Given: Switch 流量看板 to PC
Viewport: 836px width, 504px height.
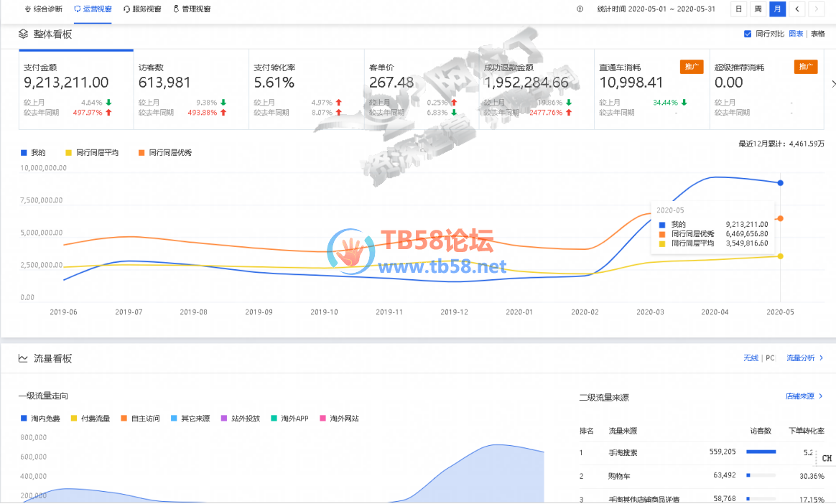Looking at the screenshot, I should 770,358.
